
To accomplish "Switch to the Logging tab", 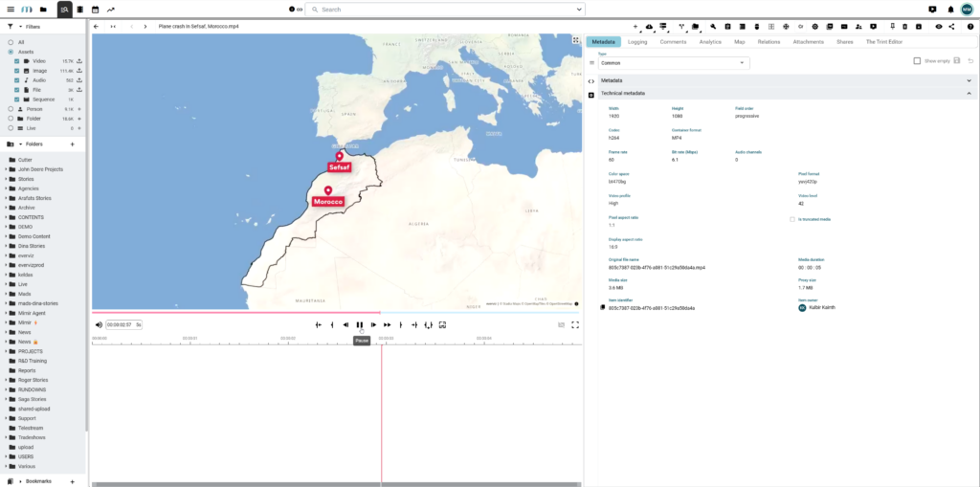I will pyautogui.click(x=637, y=42).
